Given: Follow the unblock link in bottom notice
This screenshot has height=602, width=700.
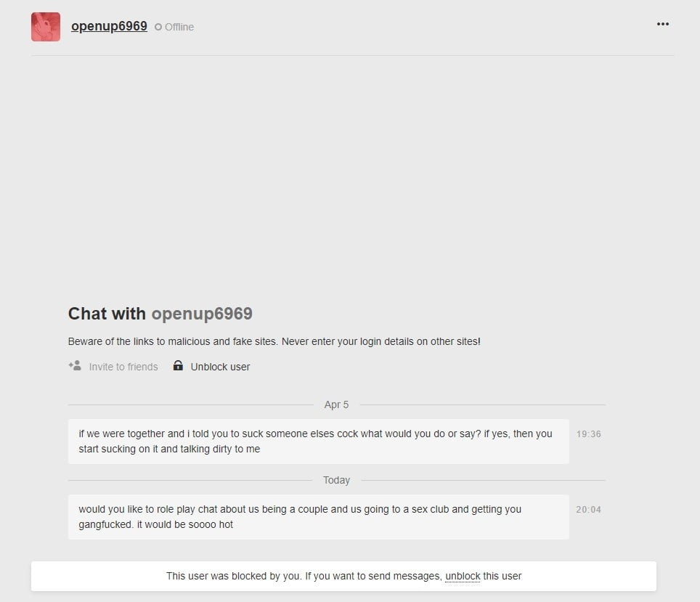Looking at the screenshot, I should [463, 576].
